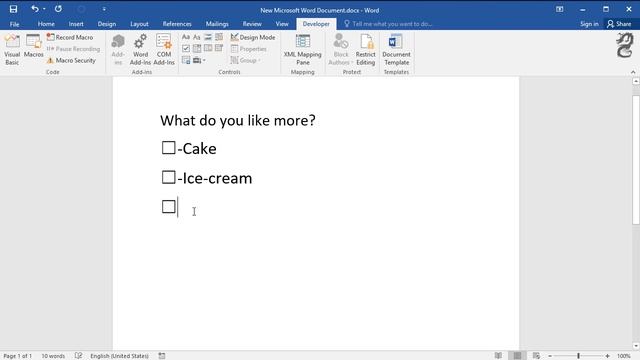
Task: Switch to the Insert tab
Action: point(76,24)
